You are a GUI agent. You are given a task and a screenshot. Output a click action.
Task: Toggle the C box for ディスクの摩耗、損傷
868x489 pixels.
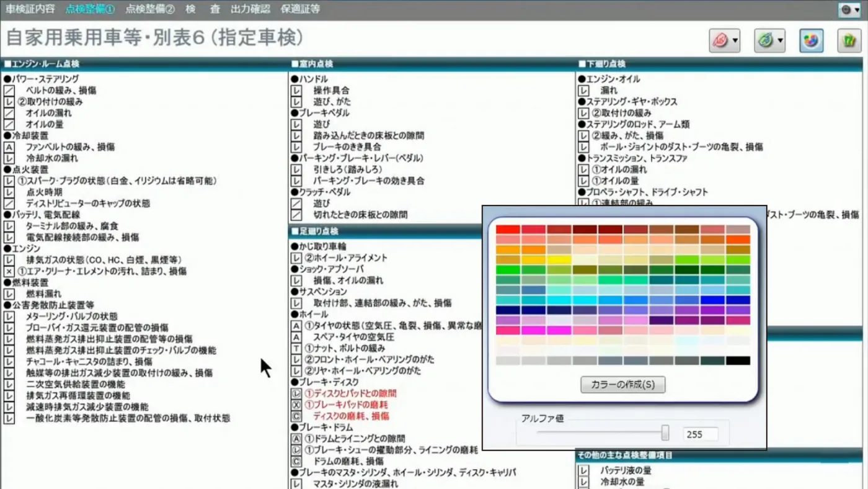pos(297,416)
